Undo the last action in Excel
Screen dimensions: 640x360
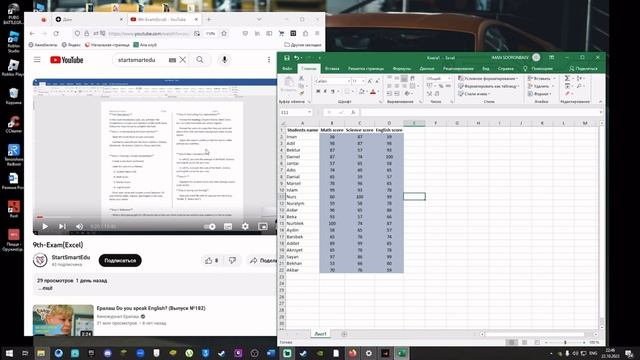click(x=297, y=58)
